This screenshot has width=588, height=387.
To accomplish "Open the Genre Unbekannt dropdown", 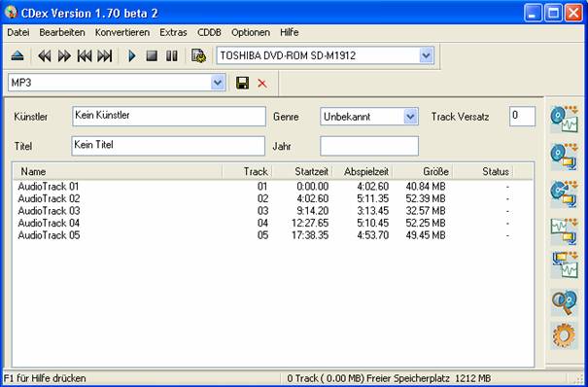I will click(410, 117).
